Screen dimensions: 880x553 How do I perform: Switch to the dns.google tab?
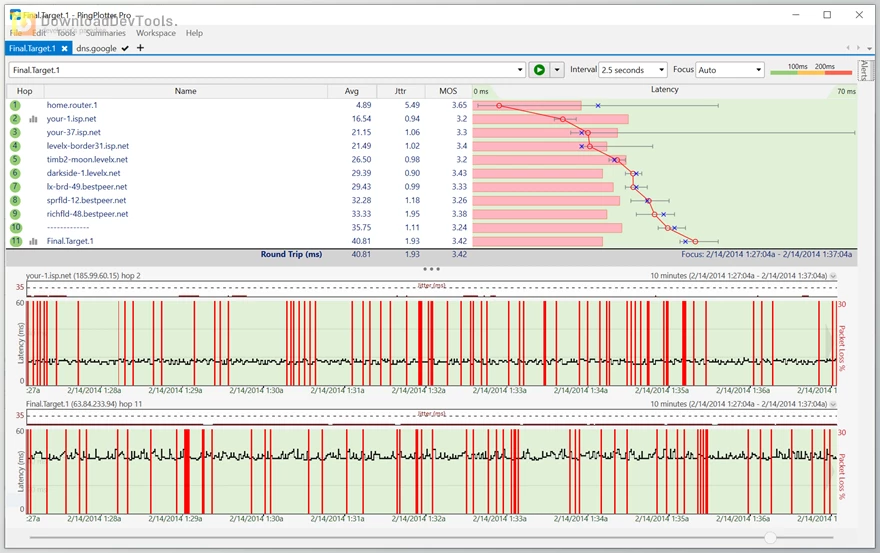96,48
